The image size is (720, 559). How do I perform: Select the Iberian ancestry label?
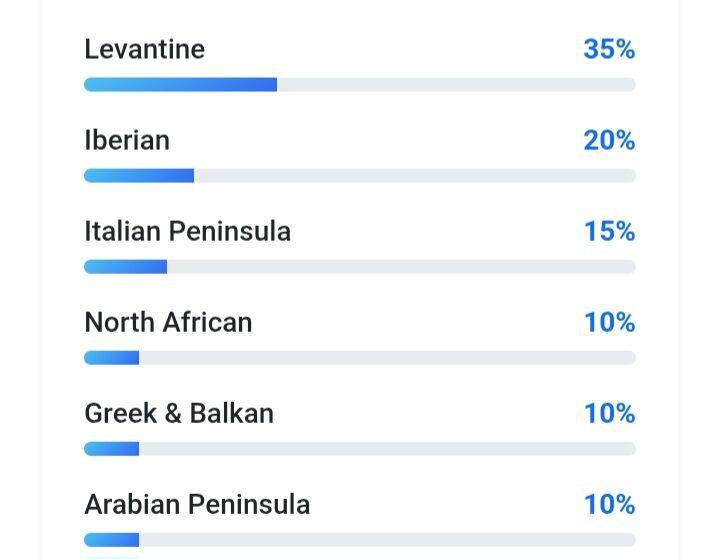(x=127, y=140)
